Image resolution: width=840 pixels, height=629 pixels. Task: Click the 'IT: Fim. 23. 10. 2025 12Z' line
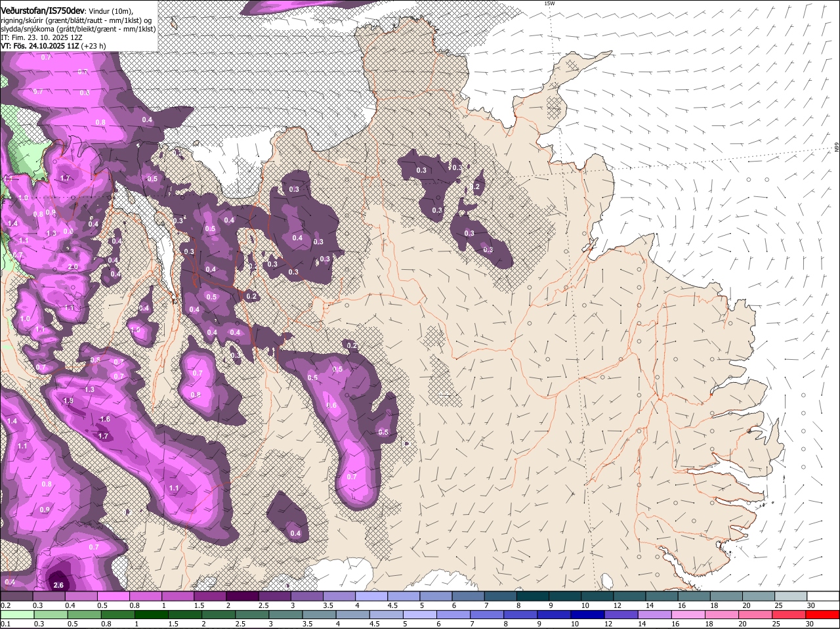click(x=41, y=37)
